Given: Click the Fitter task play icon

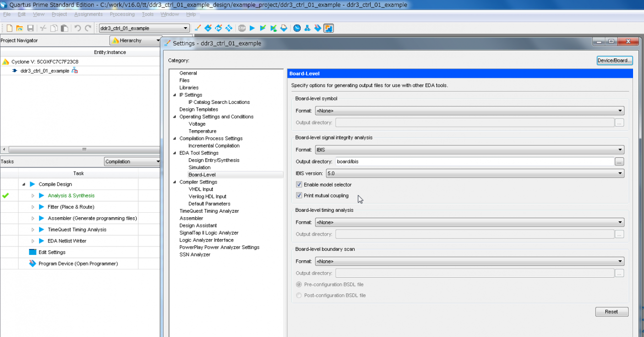Looking at the screenshot, I should (x=42, y=207).
